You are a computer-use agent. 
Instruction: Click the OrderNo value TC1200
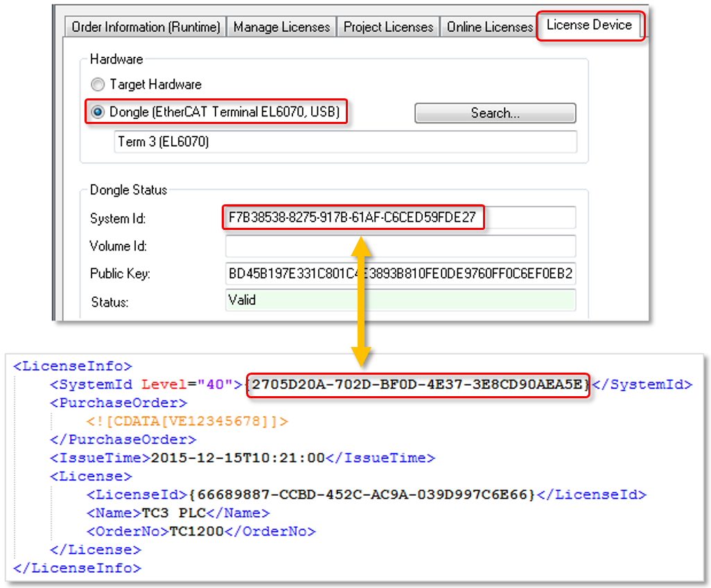point(196,531)
